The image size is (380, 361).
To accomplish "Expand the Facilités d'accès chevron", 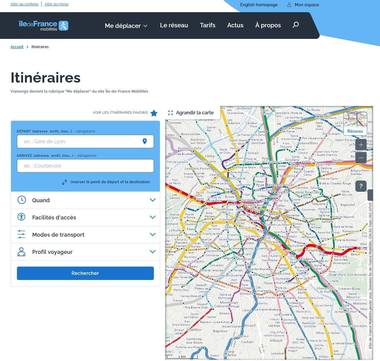I will (153, 217).
